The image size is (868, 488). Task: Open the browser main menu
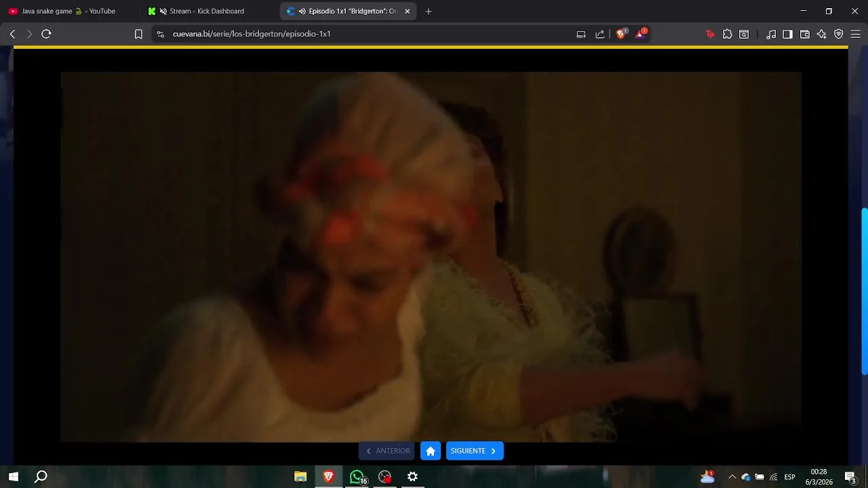[856, 34]
